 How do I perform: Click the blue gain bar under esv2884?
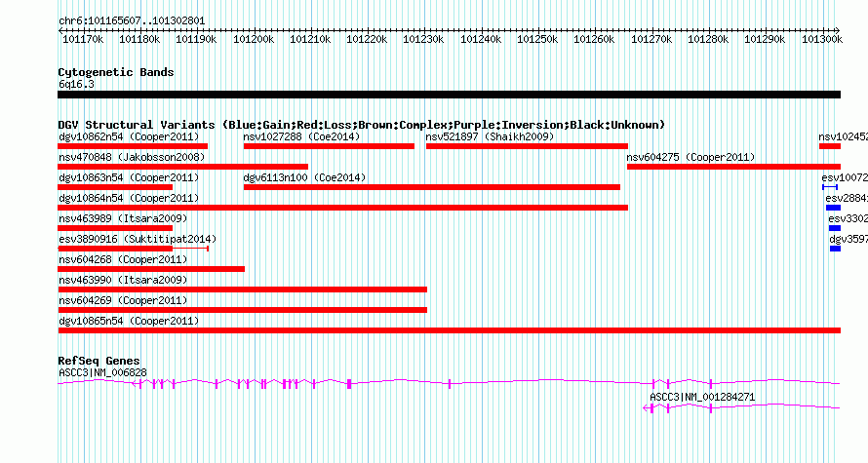click(x=833, y=208)
